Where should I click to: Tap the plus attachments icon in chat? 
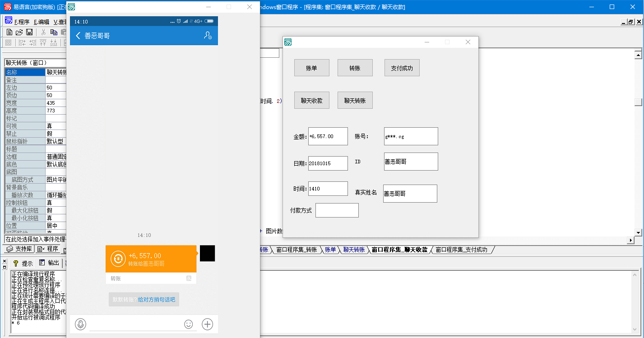pos(207,324)
